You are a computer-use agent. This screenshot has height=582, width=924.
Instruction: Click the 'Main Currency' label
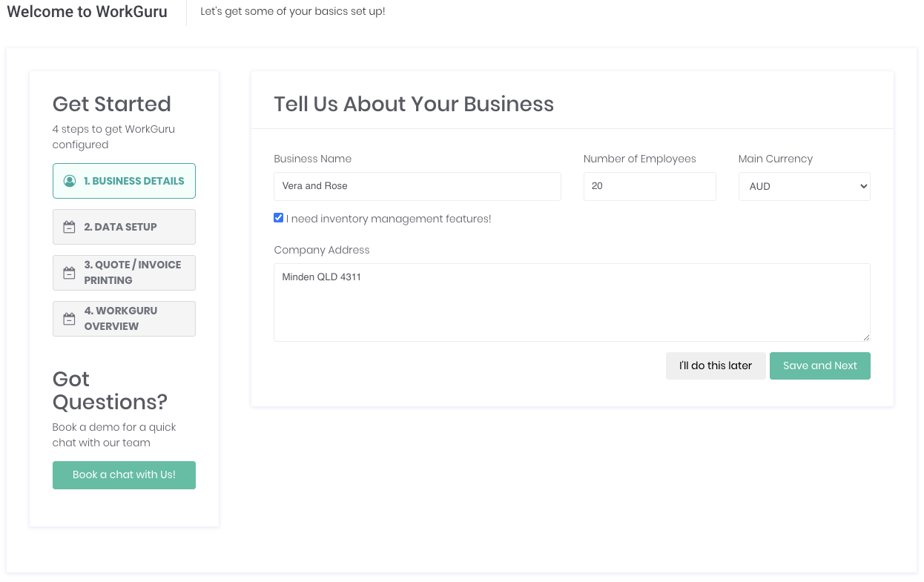pyautogui.click(x=775, y=159)
